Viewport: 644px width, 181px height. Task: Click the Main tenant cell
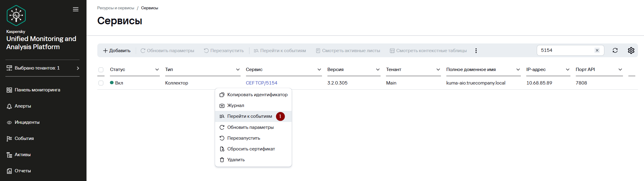pyautogui.click(x=391, y=83)
